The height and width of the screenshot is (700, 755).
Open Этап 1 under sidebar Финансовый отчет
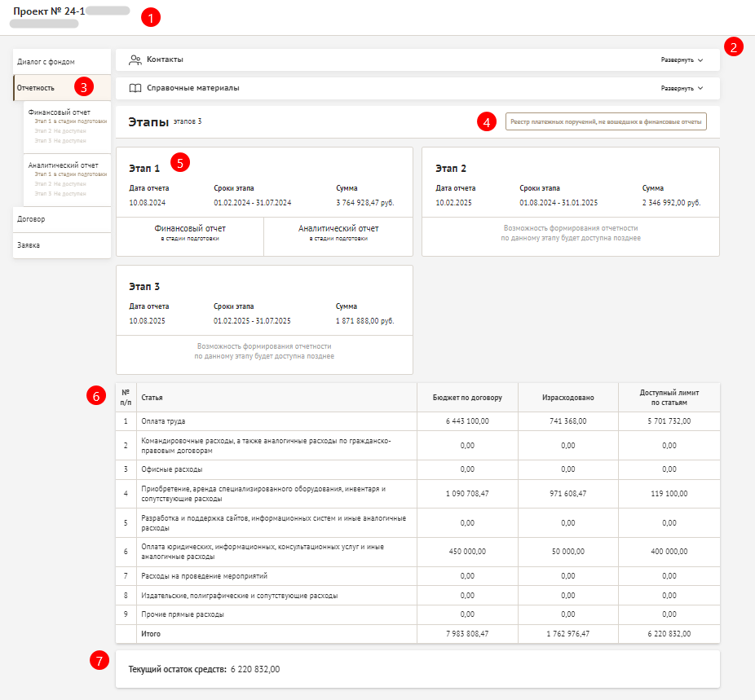pos(70,121)
